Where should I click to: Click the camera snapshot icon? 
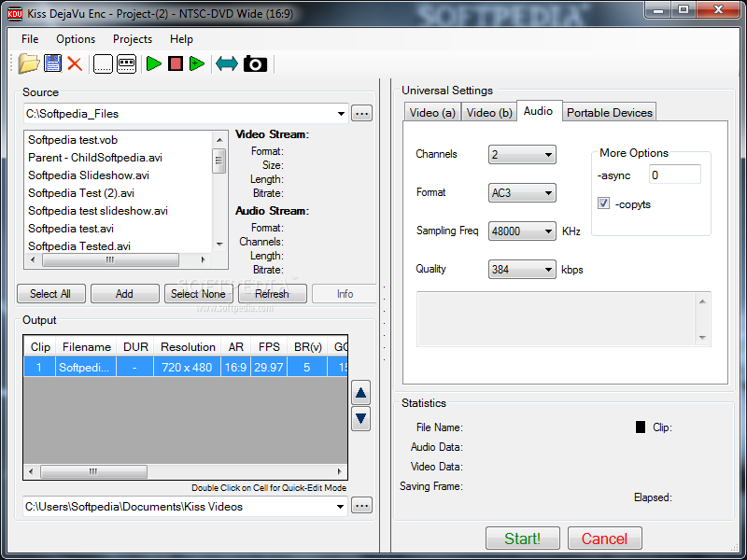tap(255, 63)
